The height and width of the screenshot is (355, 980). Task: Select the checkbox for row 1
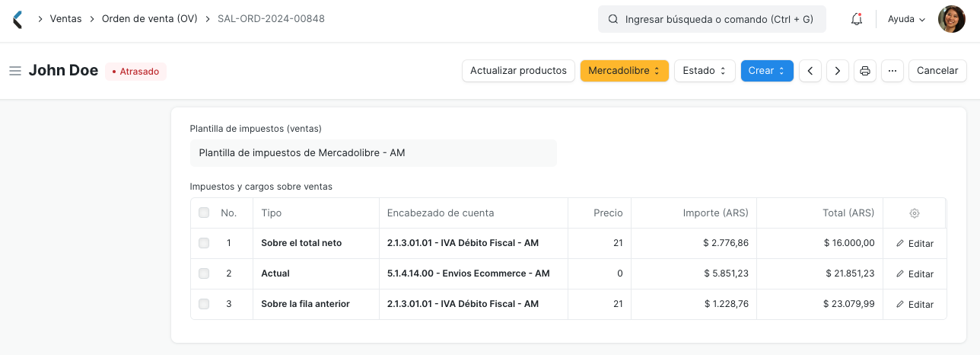[204, 243]
